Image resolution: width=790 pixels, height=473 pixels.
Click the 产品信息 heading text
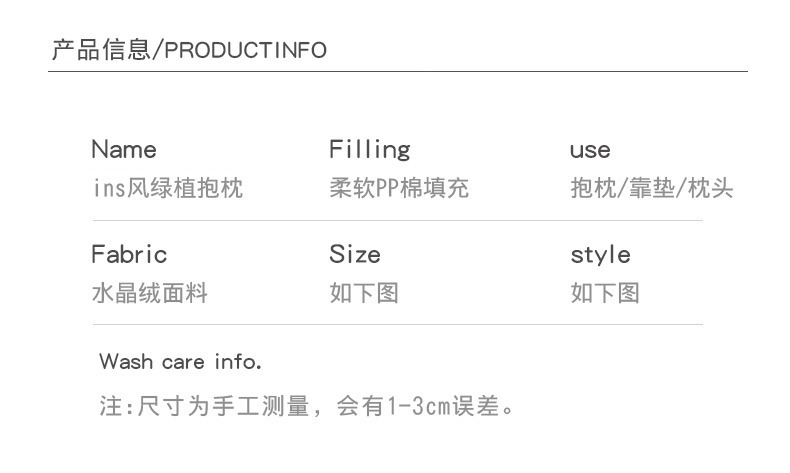point(99,50)
